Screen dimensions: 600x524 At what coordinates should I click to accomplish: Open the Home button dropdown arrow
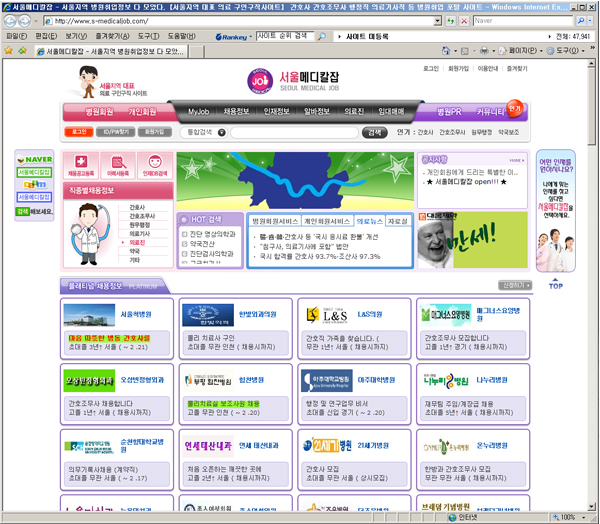pos(455,51)
